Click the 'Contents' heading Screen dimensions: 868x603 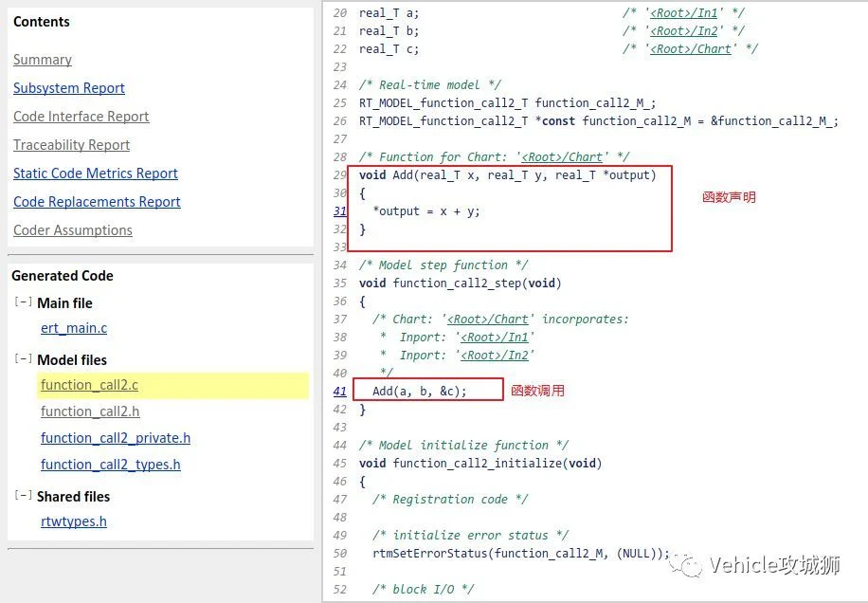pos(42,22)
